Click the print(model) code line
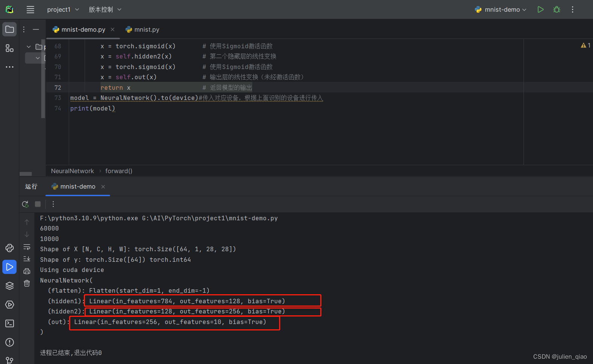Viewport: 593px width, 364px height. click(x=93, y=108)
